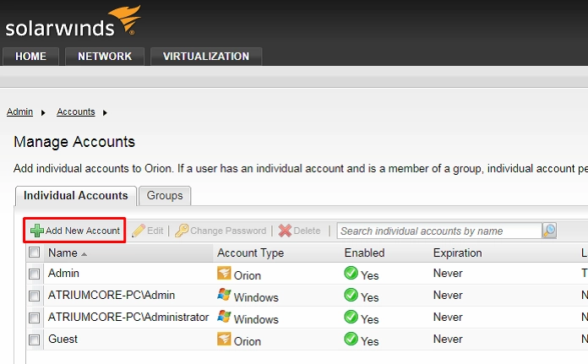Viewport: 588px width, 364px height.
Task: Open the HOME menu tab
Action: click(x=30, y=57)
